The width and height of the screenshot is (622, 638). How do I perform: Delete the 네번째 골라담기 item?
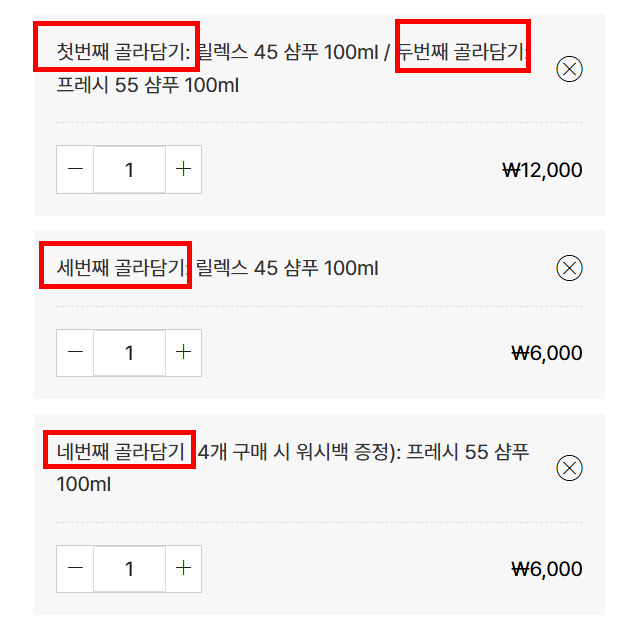pyautogui.click(x=569, y=468)
